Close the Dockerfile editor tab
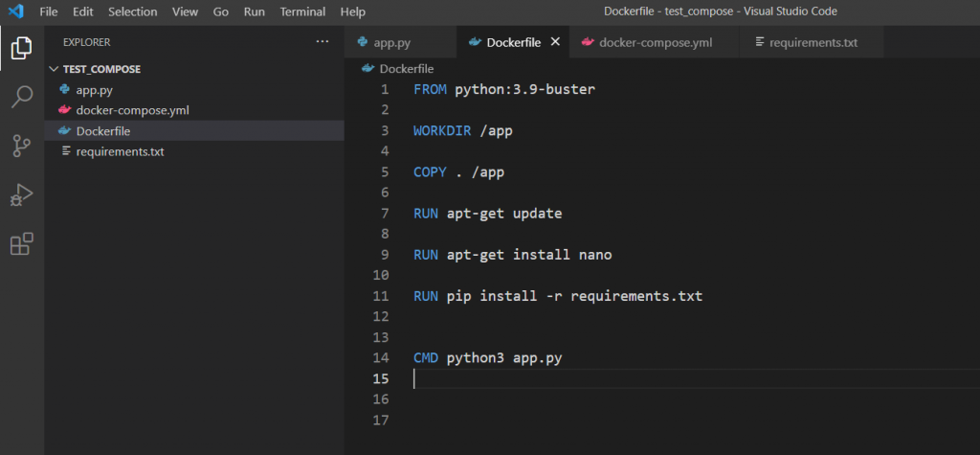The width and height of the screenshot is (980, 455). pos(554,42)
